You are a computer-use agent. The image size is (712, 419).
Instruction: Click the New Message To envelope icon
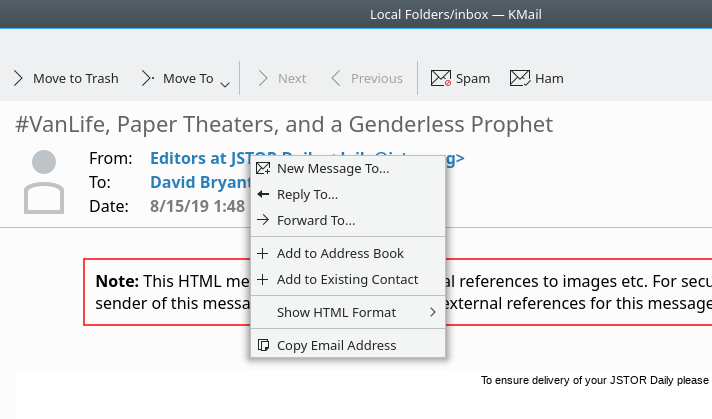263,168
